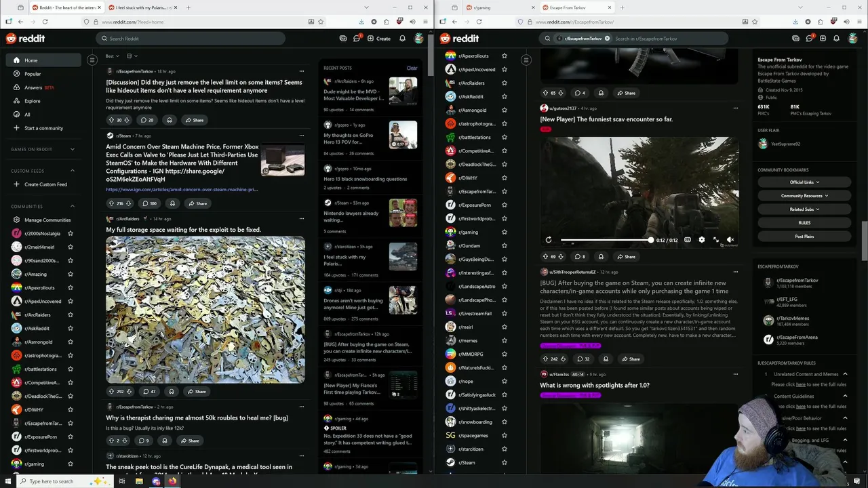Favorite r/Steam in right window sidebar

(x=504, y=463)
